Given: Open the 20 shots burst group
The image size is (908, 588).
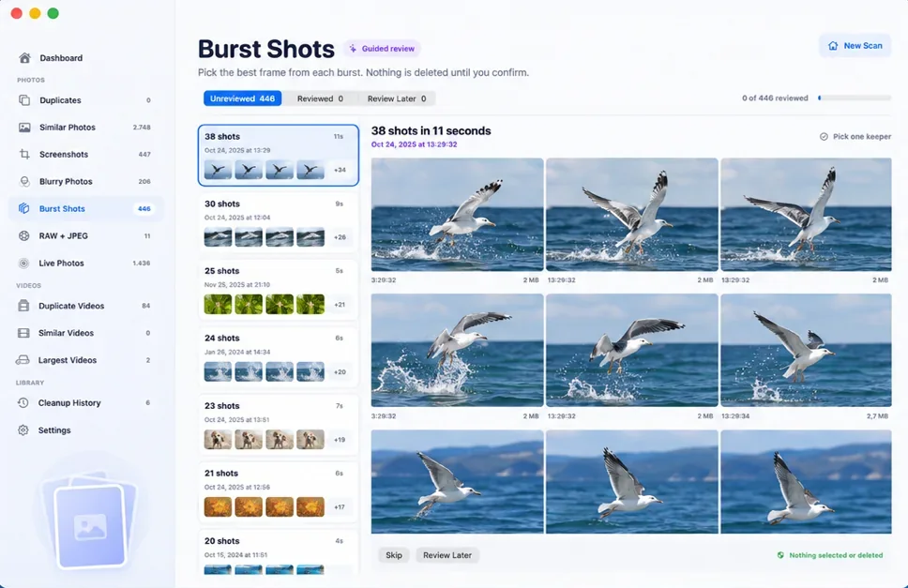Looking at the screenshot, I should point(278,552).
